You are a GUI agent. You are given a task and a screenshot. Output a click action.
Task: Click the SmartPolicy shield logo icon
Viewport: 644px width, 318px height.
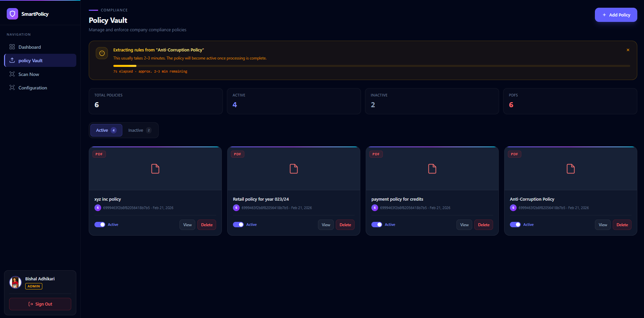[12, 14]
